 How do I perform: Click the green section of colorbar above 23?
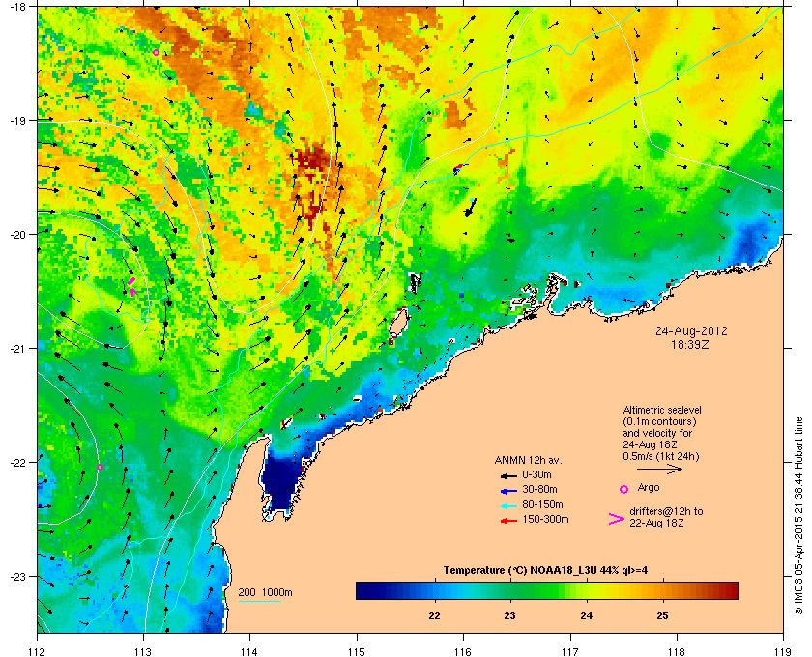click(510, 590)
